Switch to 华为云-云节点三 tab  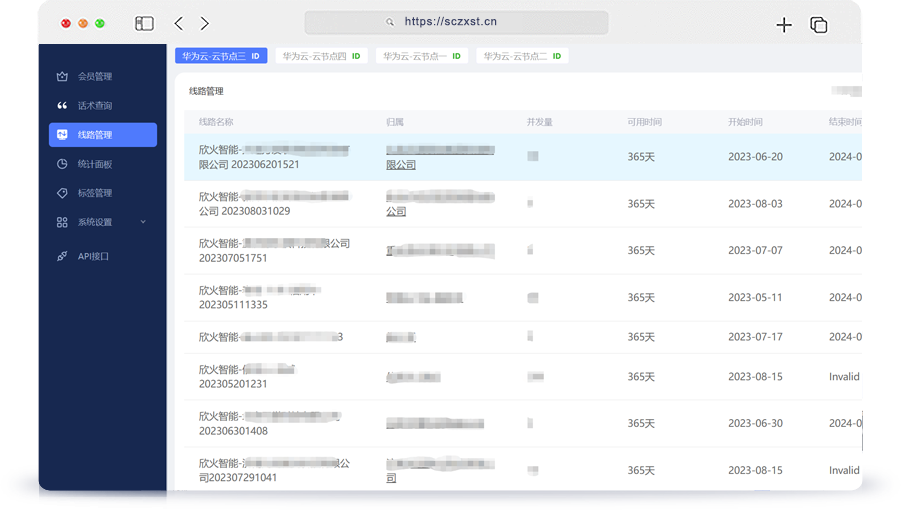(x=221, y=57)
